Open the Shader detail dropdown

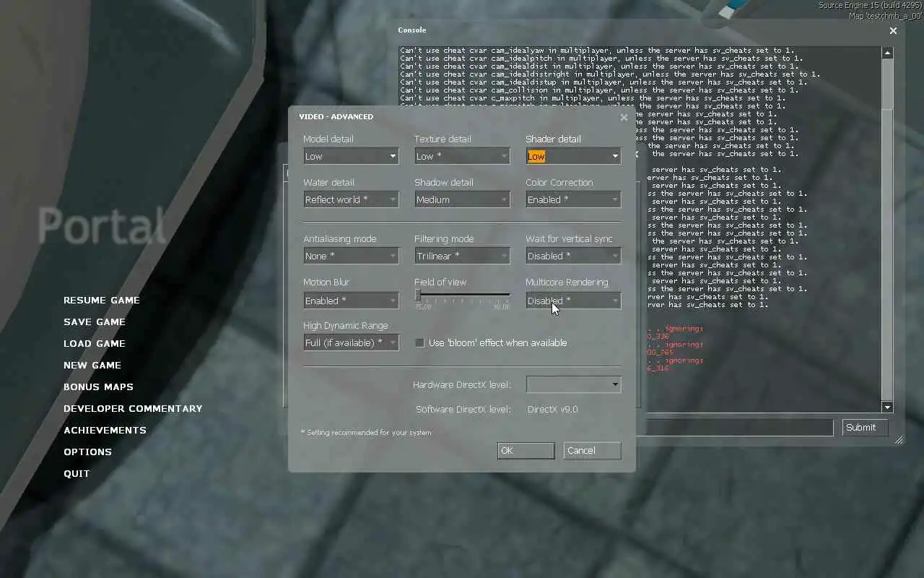tap(573, 156)
